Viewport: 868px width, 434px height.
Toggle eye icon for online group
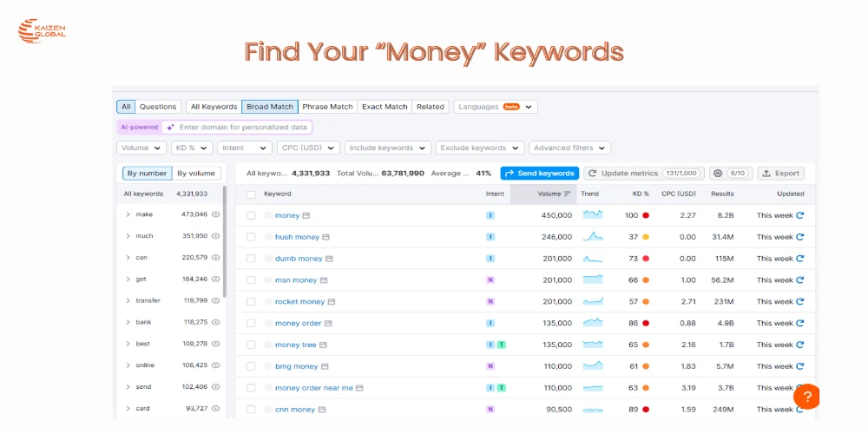pyautogui.click(x=216, y=365)
